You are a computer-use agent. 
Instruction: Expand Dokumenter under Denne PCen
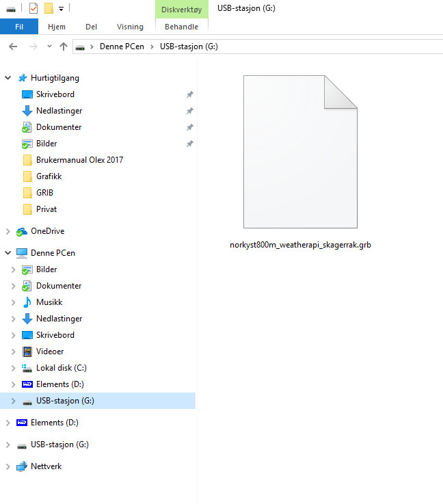[13, 286]
